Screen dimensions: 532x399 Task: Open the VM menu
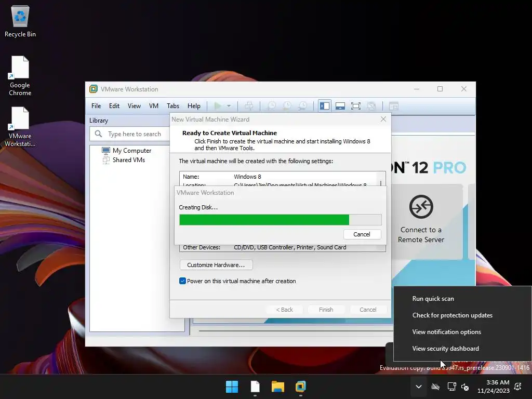pos(154,106)
